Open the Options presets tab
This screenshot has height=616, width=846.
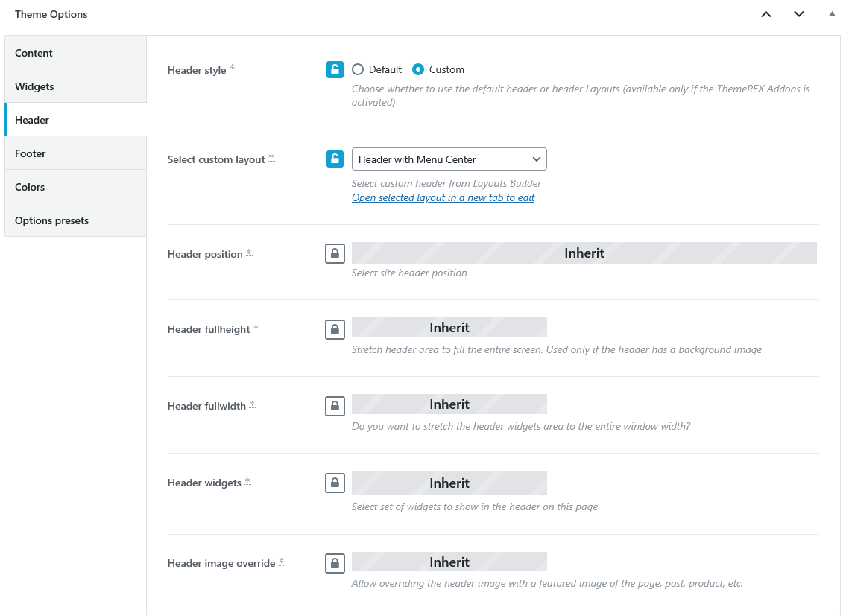click(75, 220)
